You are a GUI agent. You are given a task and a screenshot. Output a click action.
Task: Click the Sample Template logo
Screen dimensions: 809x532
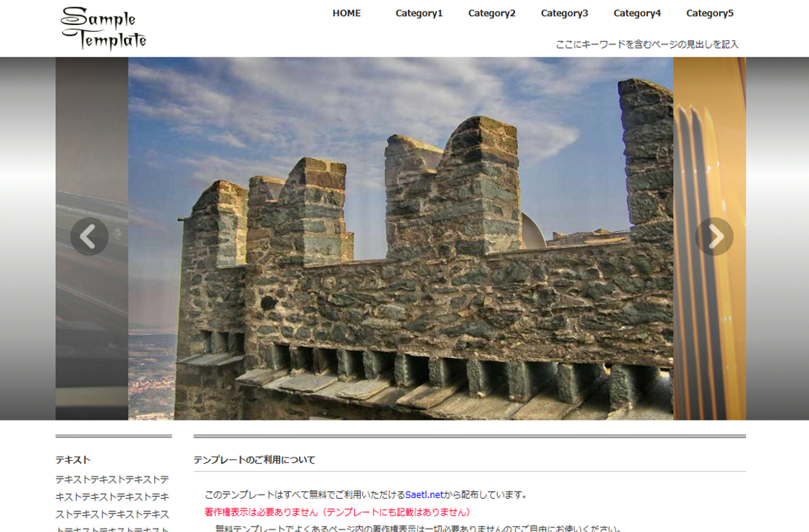104,29
